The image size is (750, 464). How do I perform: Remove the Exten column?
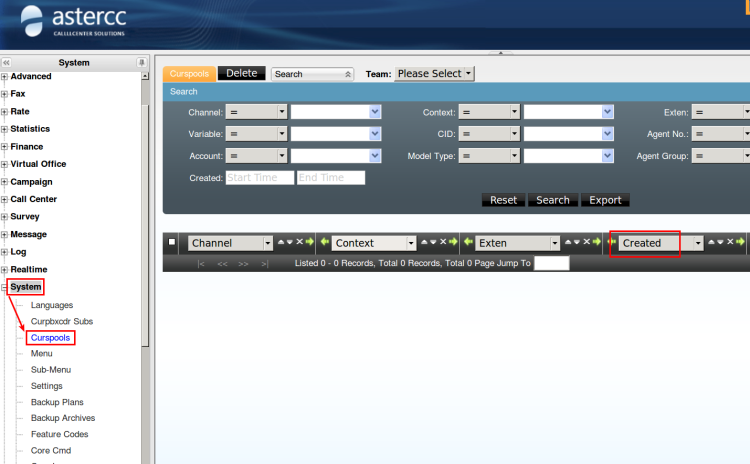coord(587,243)
